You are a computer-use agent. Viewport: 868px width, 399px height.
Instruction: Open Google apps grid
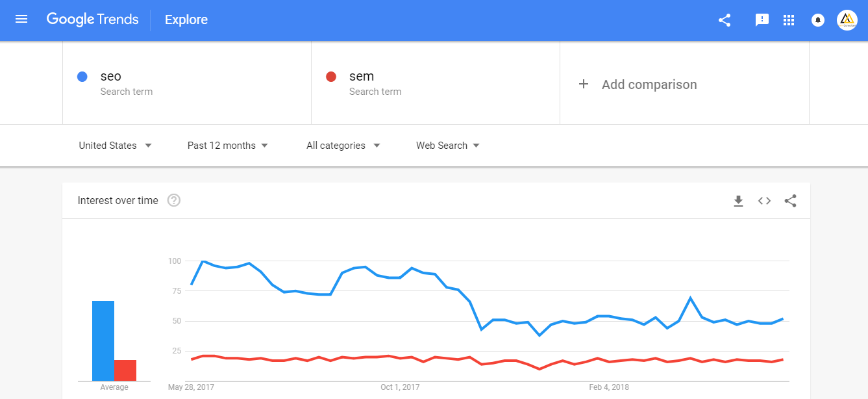click(x=788, y=19)
